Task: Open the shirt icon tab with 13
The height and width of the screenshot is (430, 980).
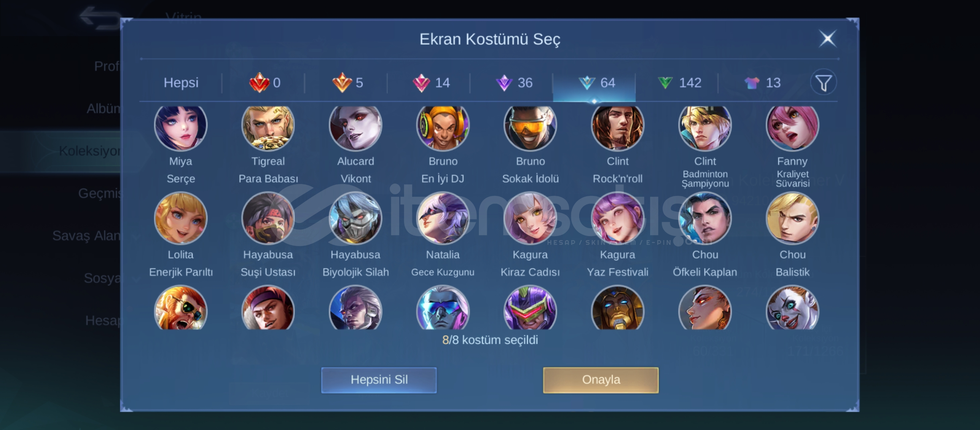Action: [x=762, y=83]
